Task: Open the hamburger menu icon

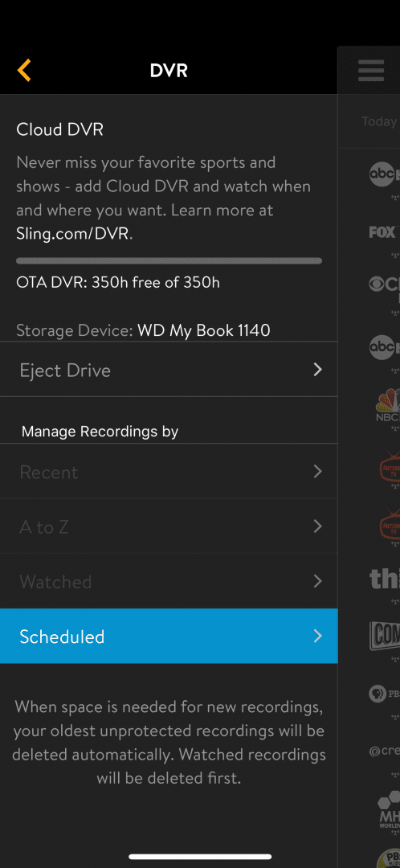Action: tap(370, 71)
